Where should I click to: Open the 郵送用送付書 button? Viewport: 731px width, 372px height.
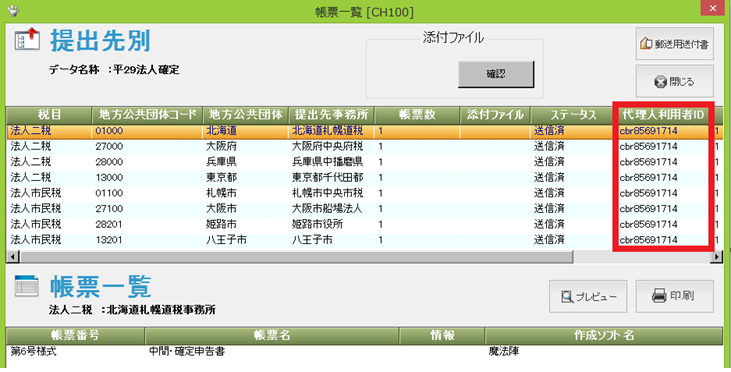[x=675, y=44]
